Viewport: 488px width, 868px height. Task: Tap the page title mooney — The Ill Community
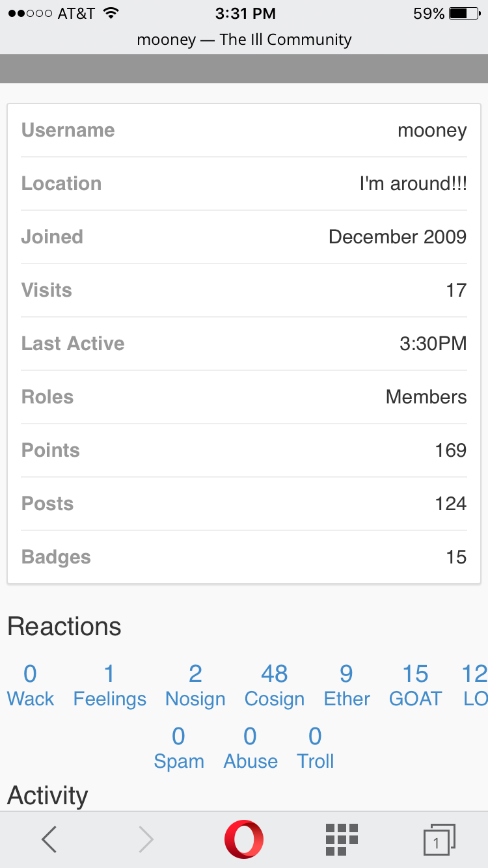tap(244, 40)
